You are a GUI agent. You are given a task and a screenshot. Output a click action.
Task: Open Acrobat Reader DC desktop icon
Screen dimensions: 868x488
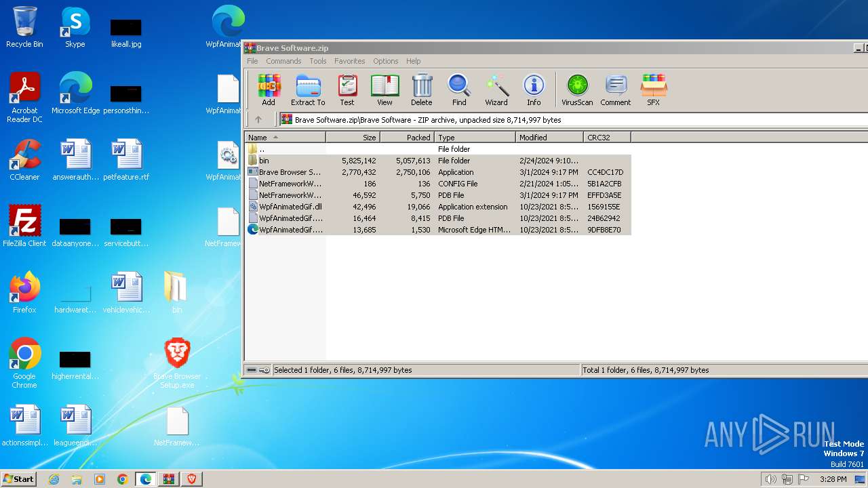(x=24, y=98)
